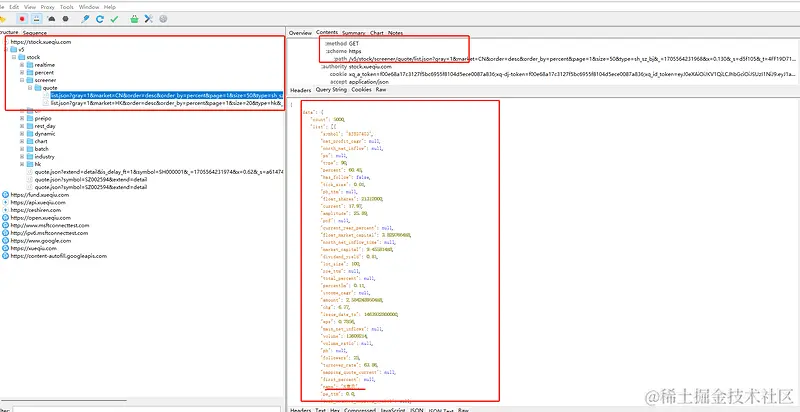This screenshot has width=800, height=412.
Task: Switch to the Overview tab
Action: (300, 33)
